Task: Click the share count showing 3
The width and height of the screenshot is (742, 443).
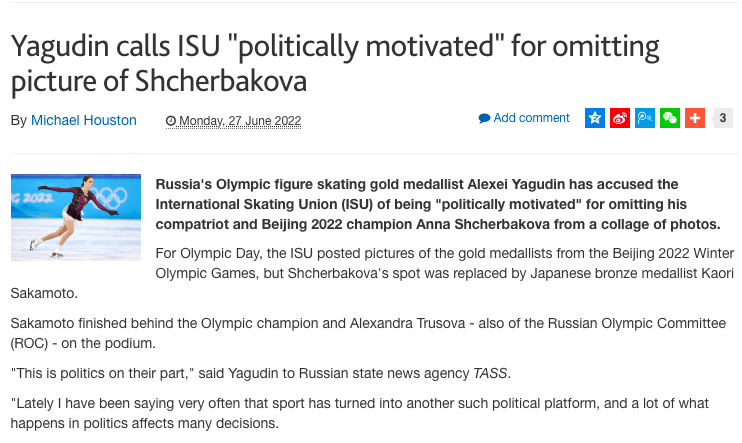Action: click(722, 118)
